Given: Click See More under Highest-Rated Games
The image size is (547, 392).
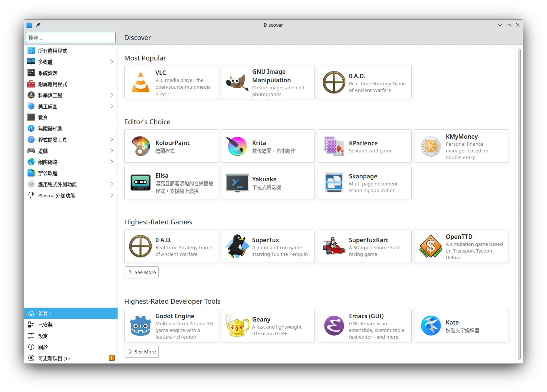Looking at the screenshot, I should (x=142, y=272).
